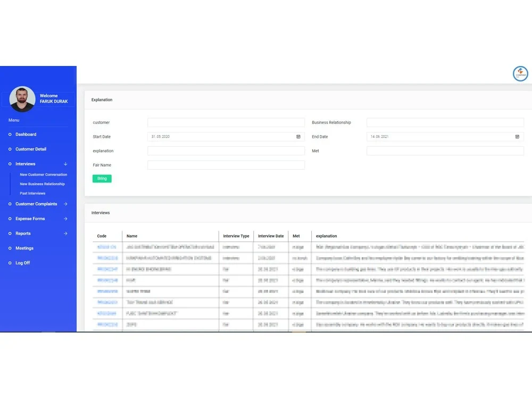Open the company logo icon
This screenshot has height=399, width=532.
(x=520, y=73)
